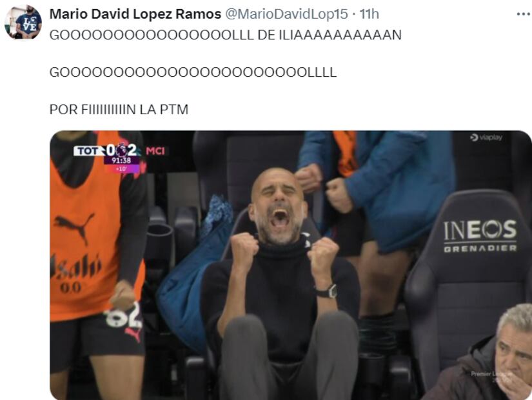The image size is (532, 400).
Task: Click the wristwatch on the celebrating man's wrist
Action: [328, 292]
